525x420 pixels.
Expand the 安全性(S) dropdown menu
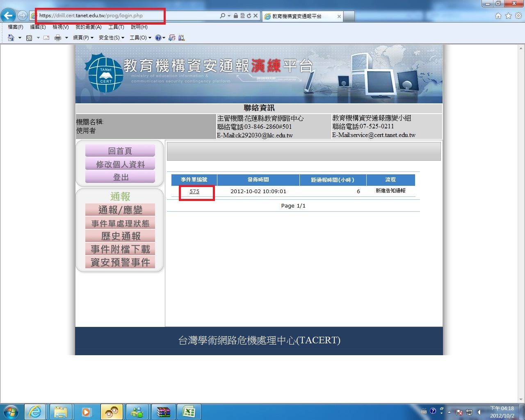(111, 38)
